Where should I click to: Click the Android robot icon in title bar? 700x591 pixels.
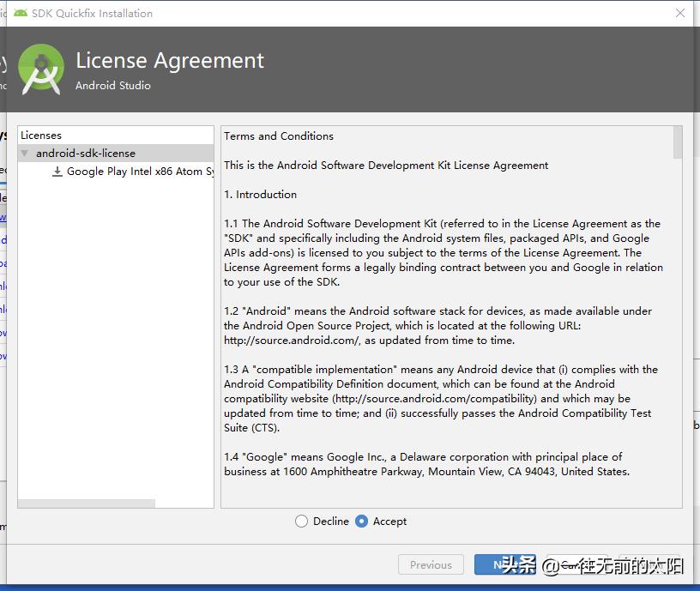[x=21, y=13]
